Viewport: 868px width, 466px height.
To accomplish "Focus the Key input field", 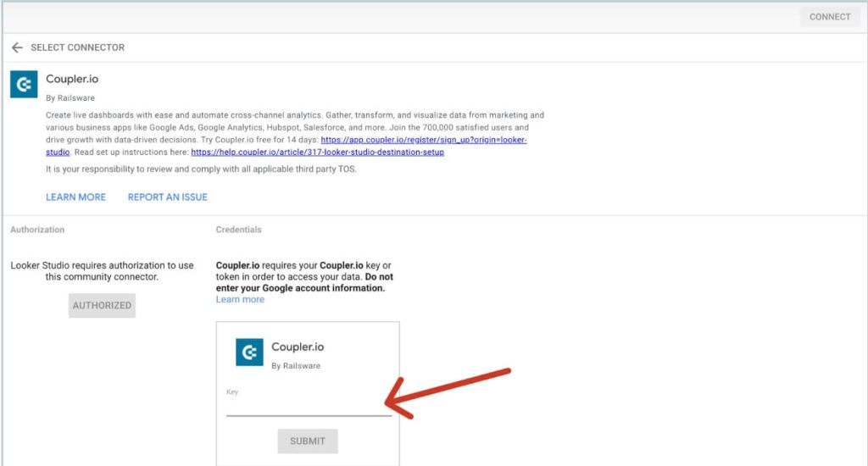I will pos(309,408).
